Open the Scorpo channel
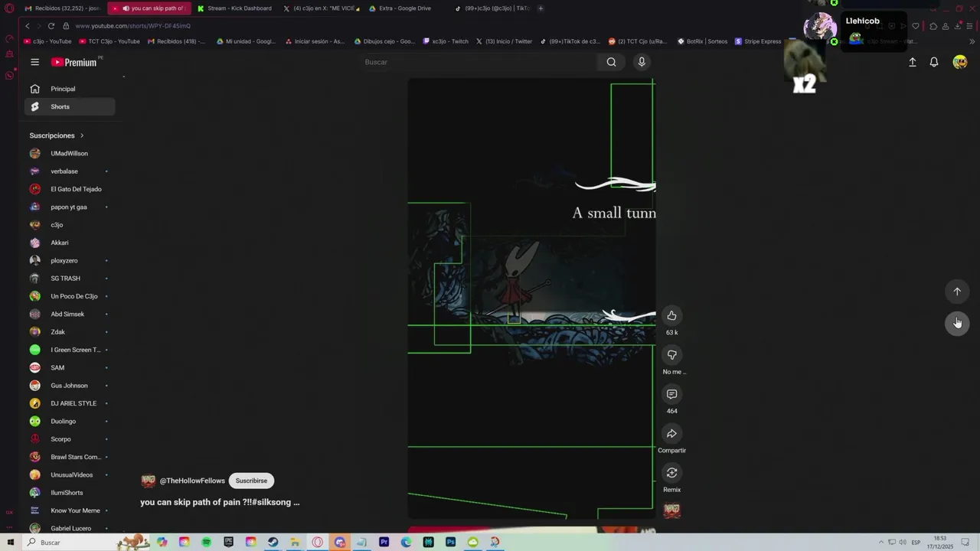 pyautogui.click(x=70, y=439)
